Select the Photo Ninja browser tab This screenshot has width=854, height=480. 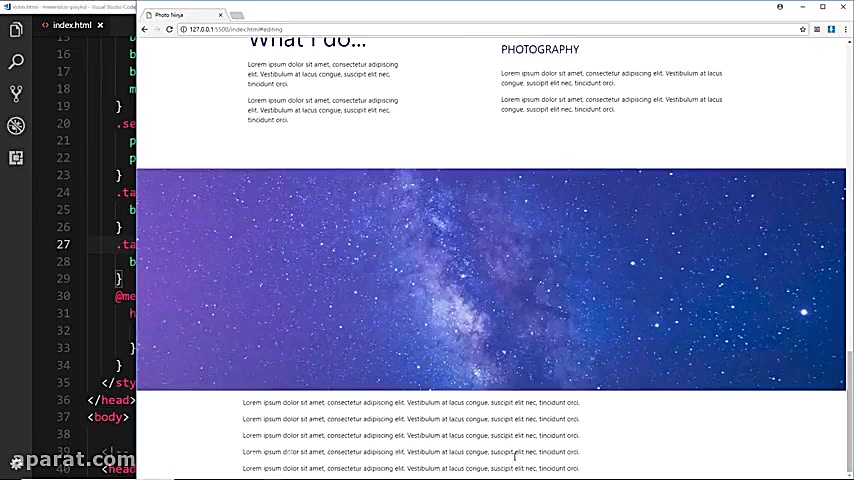[x=182, y=15]
